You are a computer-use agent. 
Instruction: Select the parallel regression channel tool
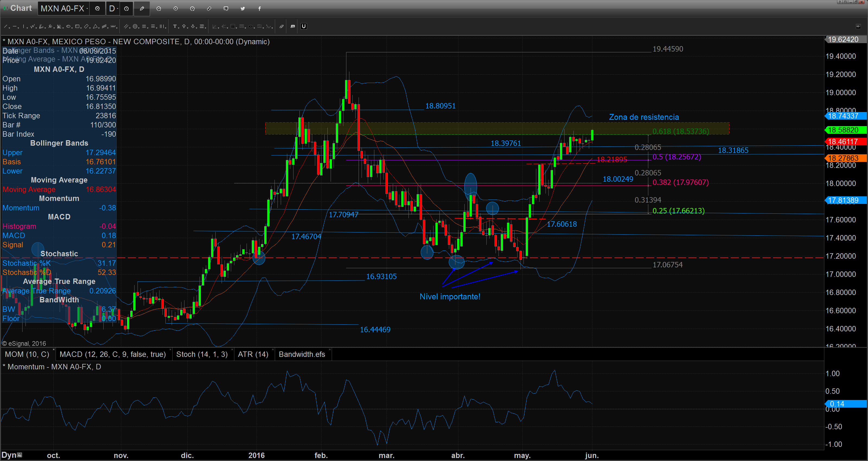[104, 26]
